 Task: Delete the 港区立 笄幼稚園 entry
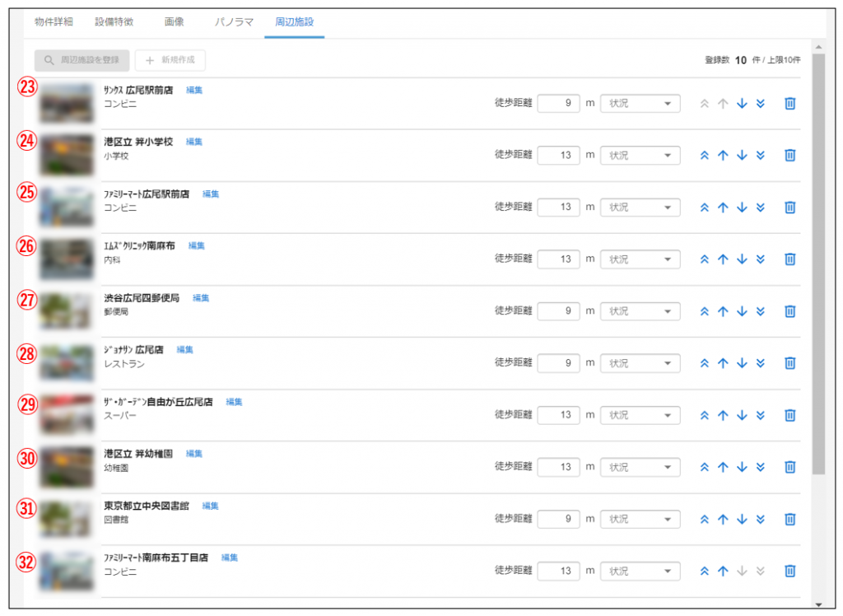click(789, 467)
